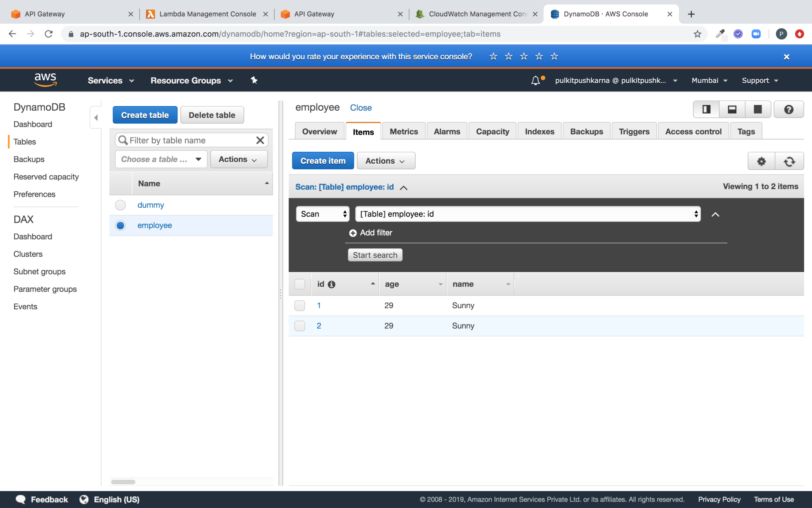Open the Indexes tab
This screenshot has height=508, width=812.
point(539,132)
